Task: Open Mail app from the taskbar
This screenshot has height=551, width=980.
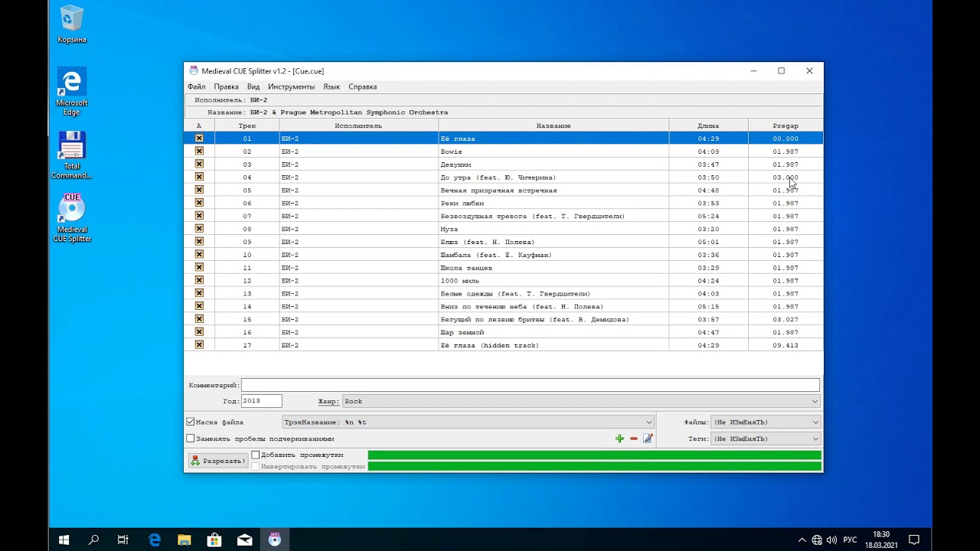Action: pyautogui.click(x=244, y=540)
